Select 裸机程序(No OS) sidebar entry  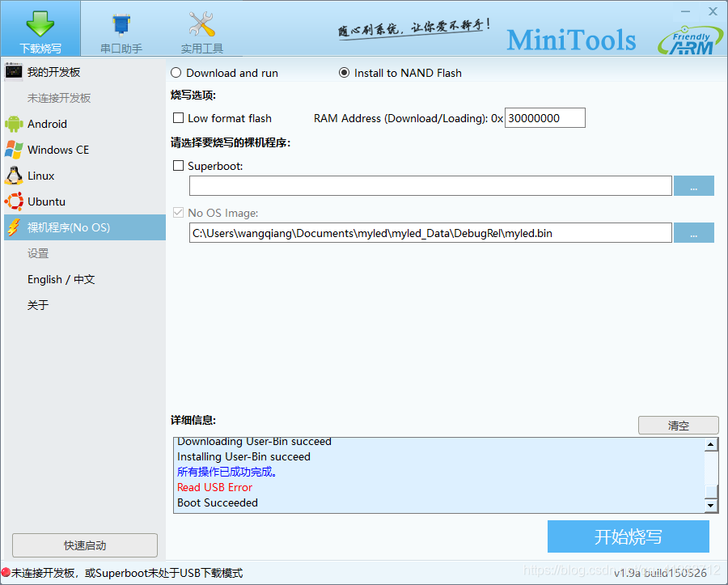(x=85, y=227)
